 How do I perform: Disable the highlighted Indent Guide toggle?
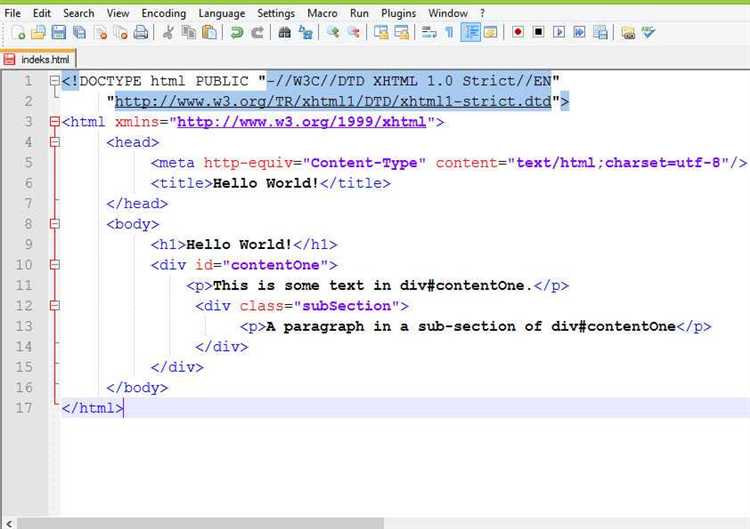(x=471, y=33)
